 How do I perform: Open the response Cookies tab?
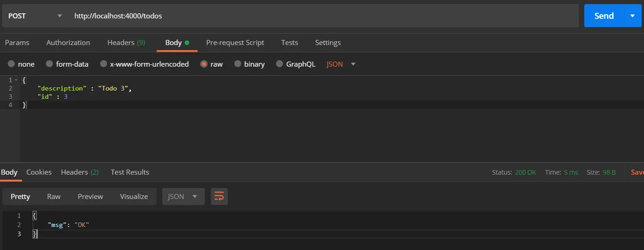point(39,172)
